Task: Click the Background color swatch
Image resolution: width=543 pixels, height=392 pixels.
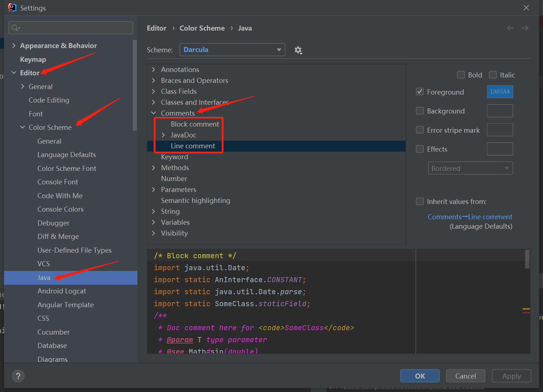Action: pyautogui.click(x=500, y=111)
